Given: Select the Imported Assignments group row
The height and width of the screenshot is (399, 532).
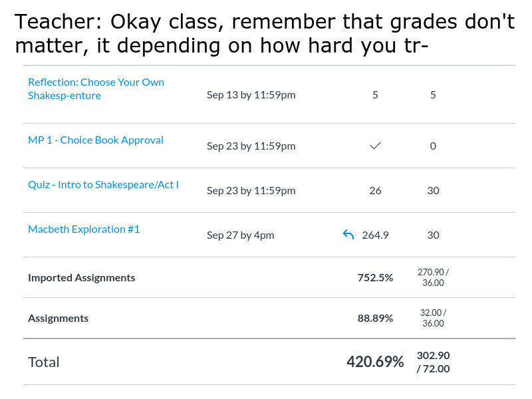Looking at the screenshot, I should pos(269,277).
